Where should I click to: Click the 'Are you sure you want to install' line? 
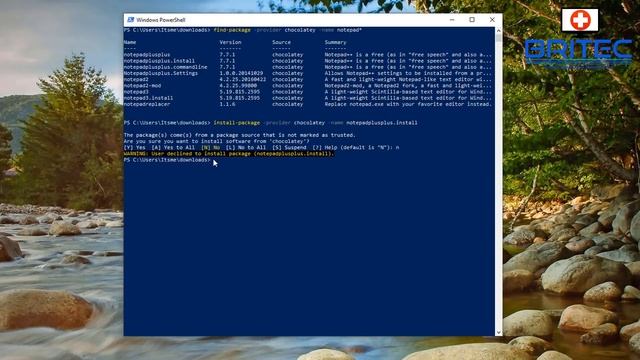click(x=216, y=141)
